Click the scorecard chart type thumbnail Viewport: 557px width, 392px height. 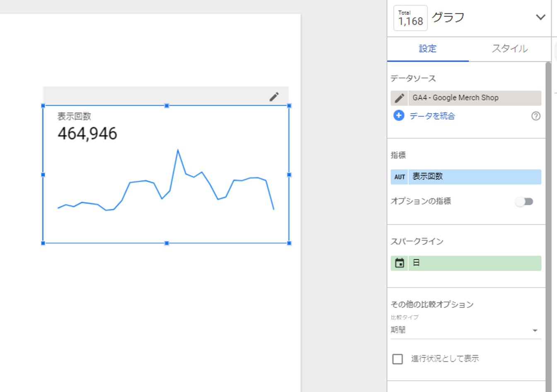pos(410,18)
